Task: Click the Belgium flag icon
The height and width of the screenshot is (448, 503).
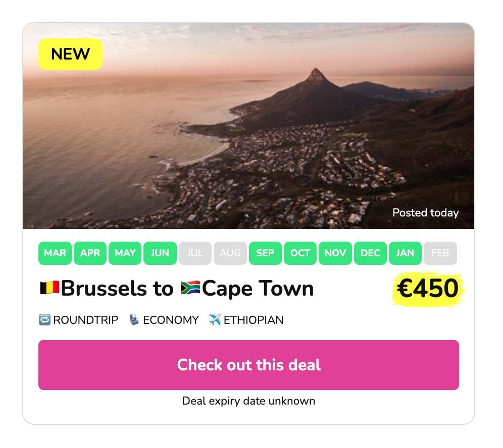Action: [49, 289]
